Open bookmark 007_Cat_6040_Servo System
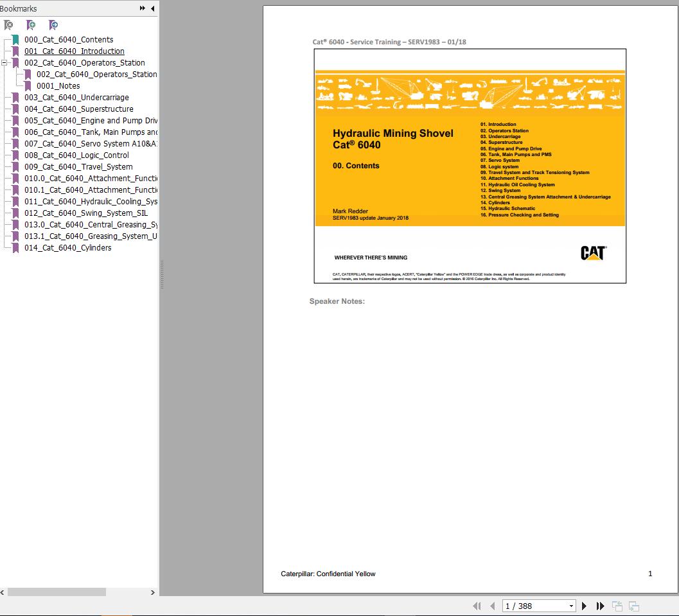The image size is (679, 616). pos(91,144)
